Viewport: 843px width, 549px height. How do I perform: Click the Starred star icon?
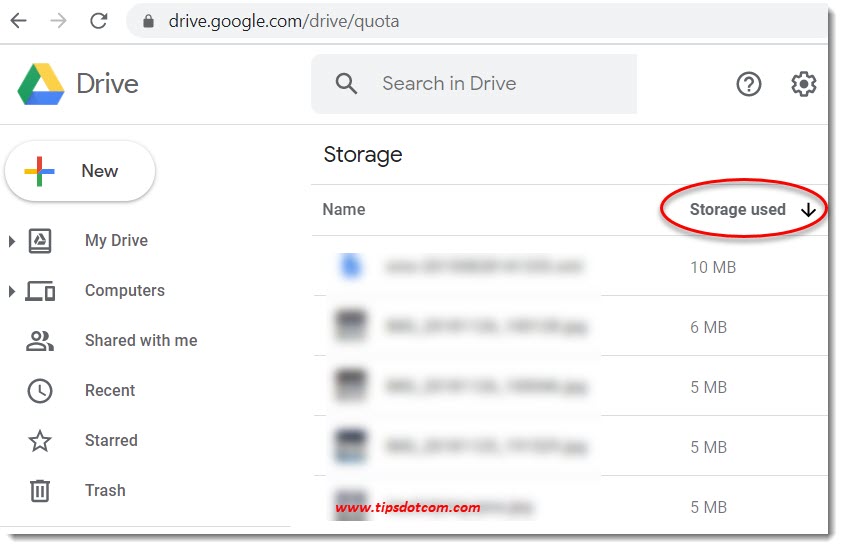coord(40,441)
